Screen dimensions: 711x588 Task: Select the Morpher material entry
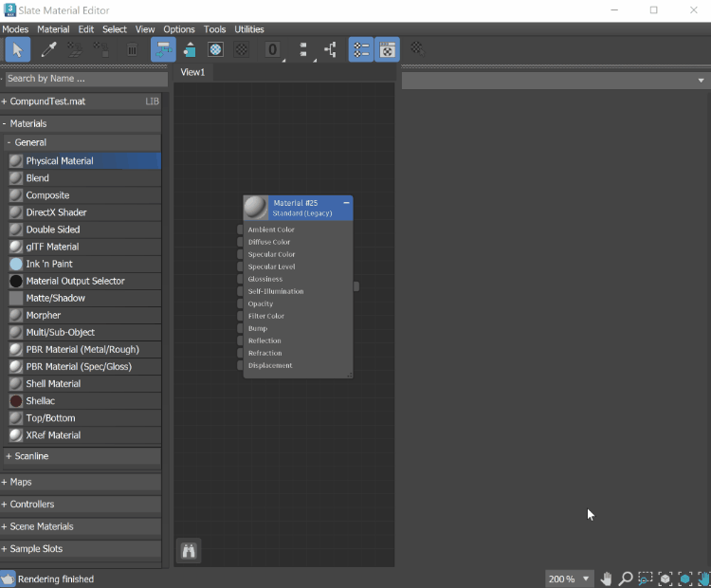pos(84,315)
